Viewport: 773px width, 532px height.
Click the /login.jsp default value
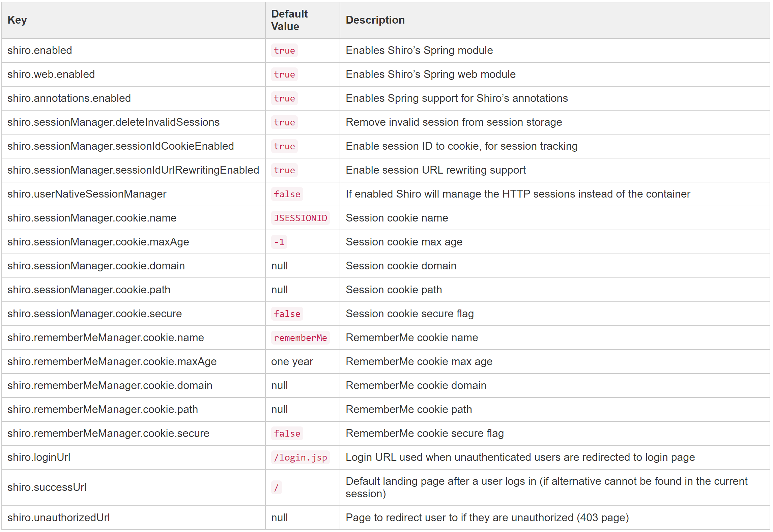pyautogui.click(x=300, y=457)
